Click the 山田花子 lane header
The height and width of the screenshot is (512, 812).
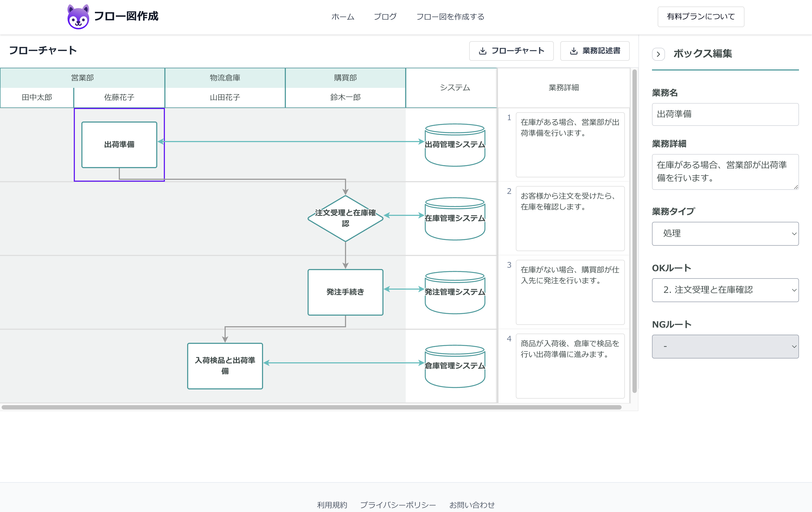[x=225, y=97]
